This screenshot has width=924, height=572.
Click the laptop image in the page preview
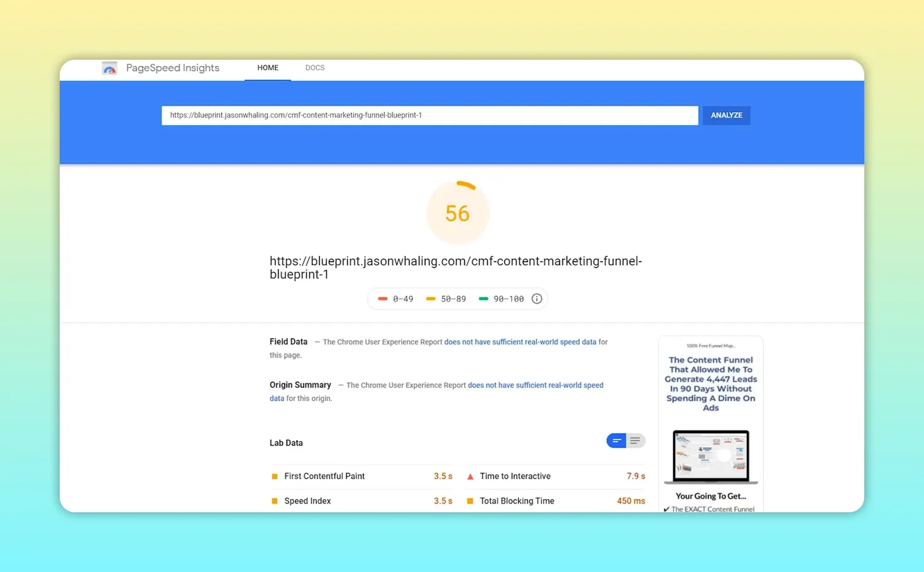[711, 457]
